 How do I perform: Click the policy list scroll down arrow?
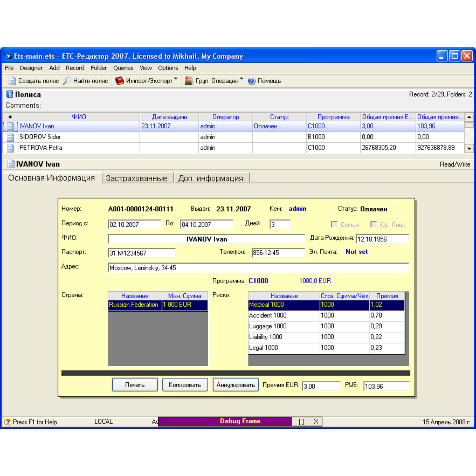[x=469, y=148]
